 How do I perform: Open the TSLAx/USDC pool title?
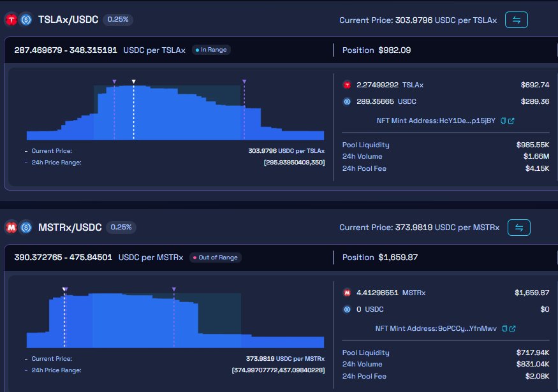[68, 20]
